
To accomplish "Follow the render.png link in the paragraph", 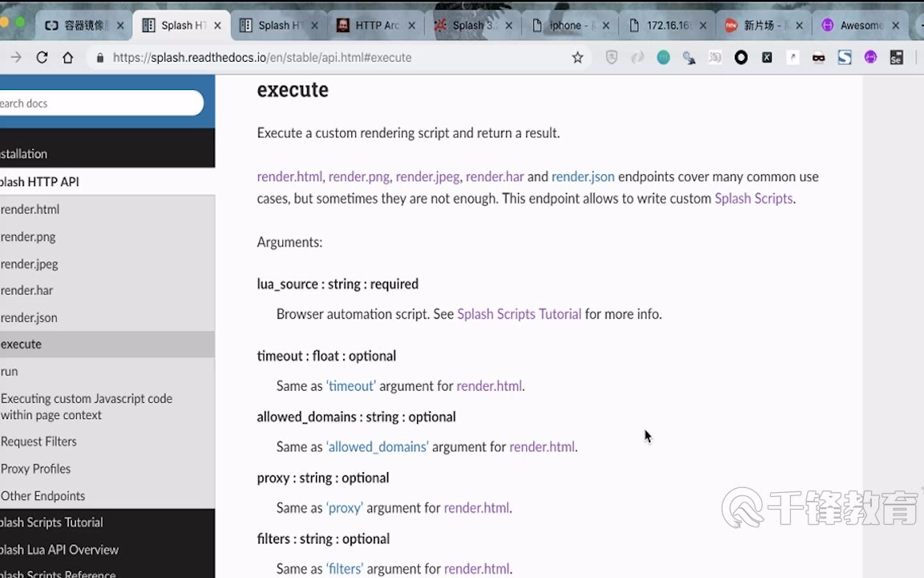I will point(359,177).
